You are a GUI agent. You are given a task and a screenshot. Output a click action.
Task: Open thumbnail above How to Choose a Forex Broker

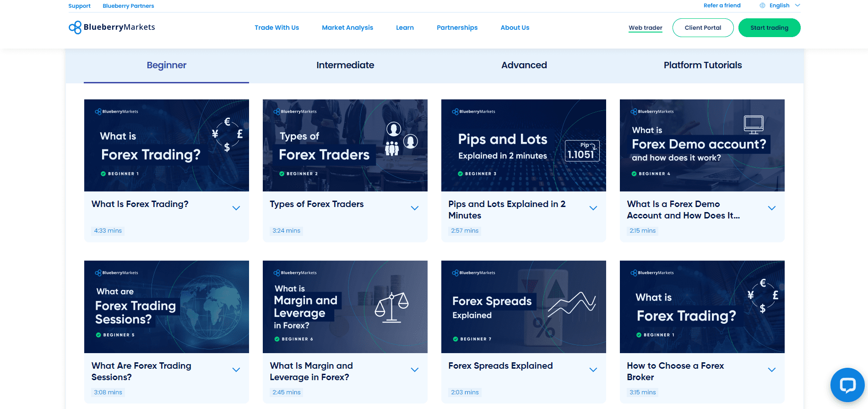pos(702,307)
